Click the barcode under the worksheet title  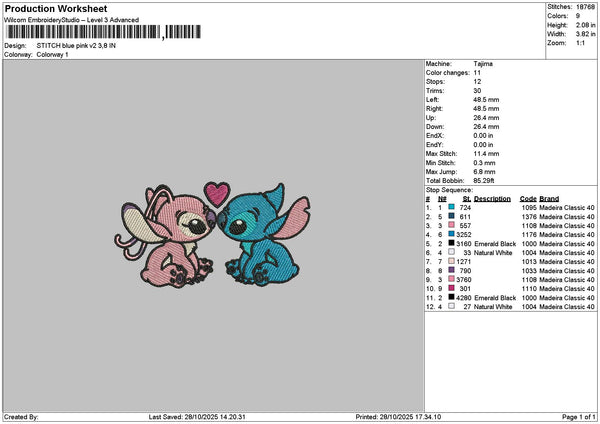[x=104, y=32]
